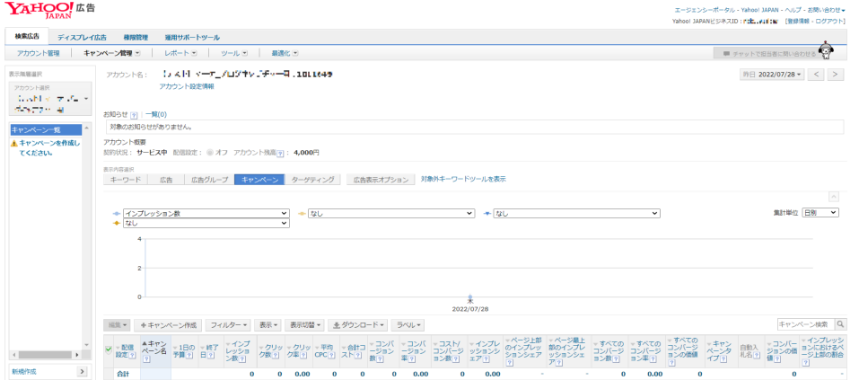Open the date range dropdown 昨日 2022/07/28
This screenshot has width=850, height=385.
[x=772, y=74]
